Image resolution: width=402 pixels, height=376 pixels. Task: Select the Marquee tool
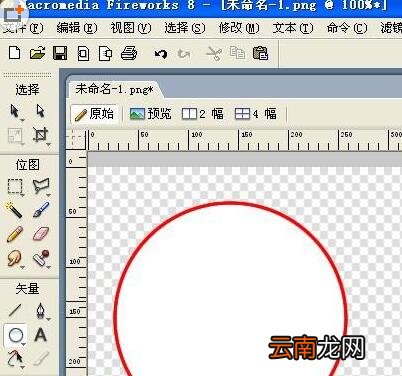click(15, 187)
